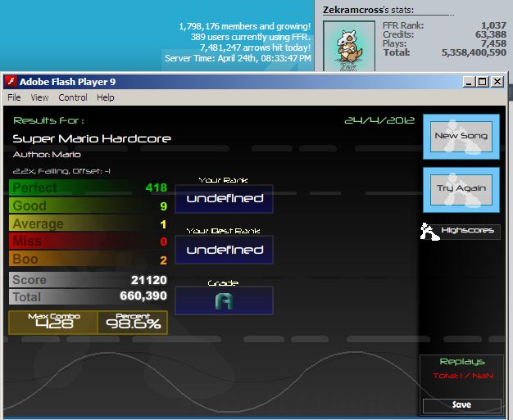Open the File menu
This screenshot has width=513, height=420.
pyautogui.click(x=14, y=97)
